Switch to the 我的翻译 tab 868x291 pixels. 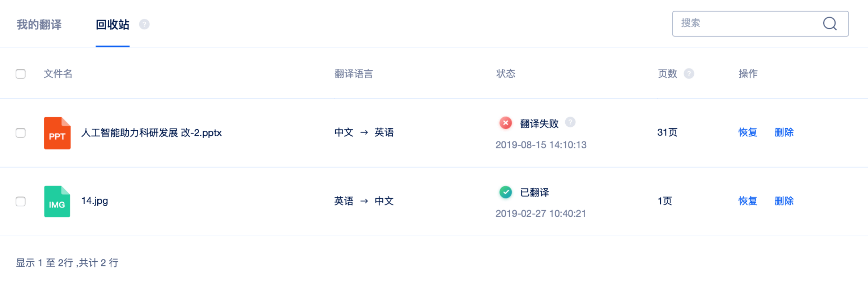[39, 25]
